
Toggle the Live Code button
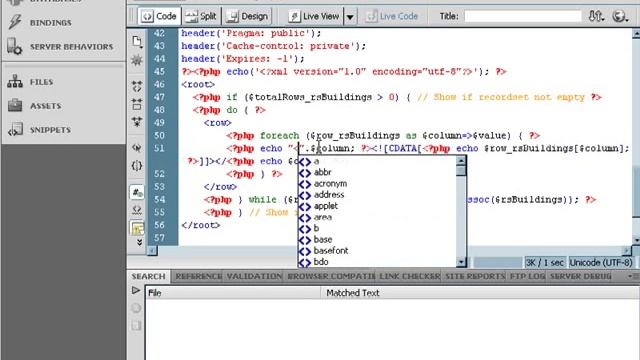coord(392,16)
